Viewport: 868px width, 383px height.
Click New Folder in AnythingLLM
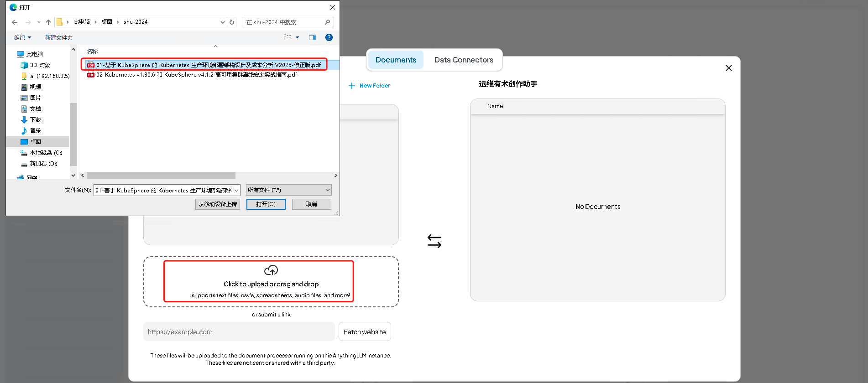click(x=369, y=86)
